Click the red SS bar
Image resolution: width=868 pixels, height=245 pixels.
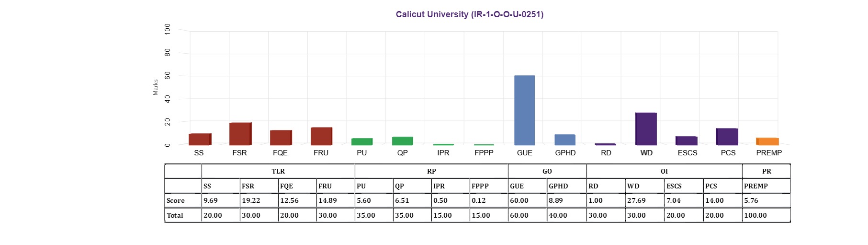point(200,139)
